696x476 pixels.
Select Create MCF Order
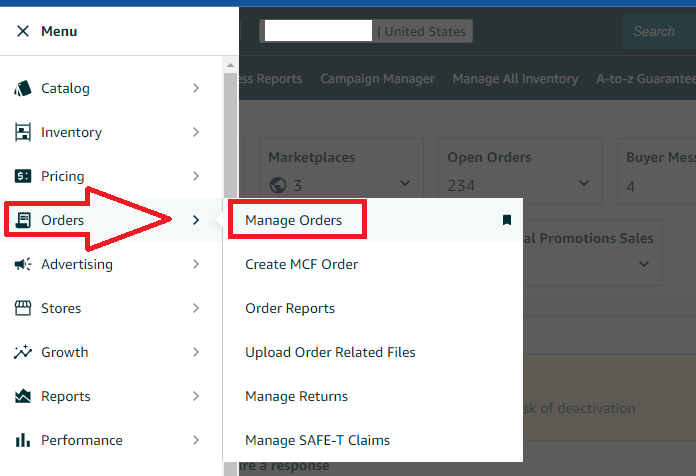click(x=301, y=264)
